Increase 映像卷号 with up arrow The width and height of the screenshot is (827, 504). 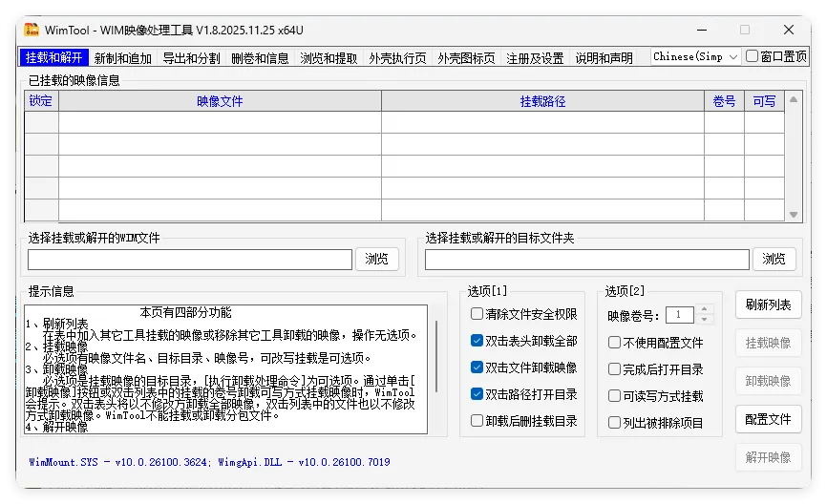705,309
